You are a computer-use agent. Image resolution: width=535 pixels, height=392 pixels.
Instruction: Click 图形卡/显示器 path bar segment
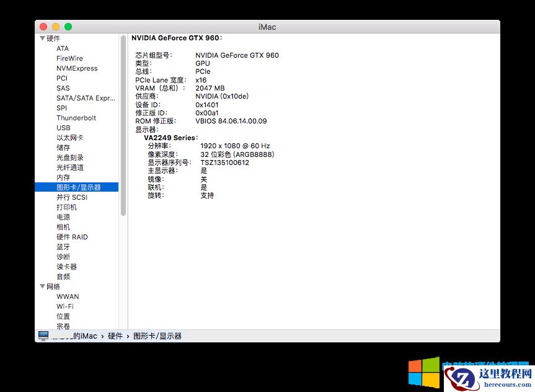point(157,336)
